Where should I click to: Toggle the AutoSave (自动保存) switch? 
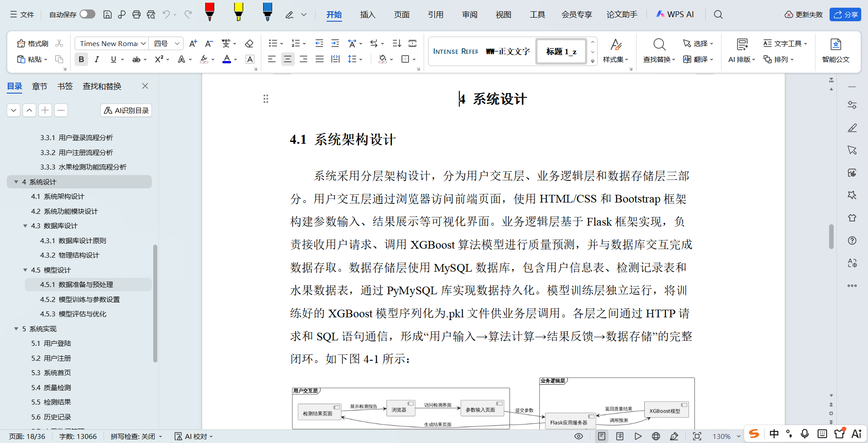tap(87, 14)
